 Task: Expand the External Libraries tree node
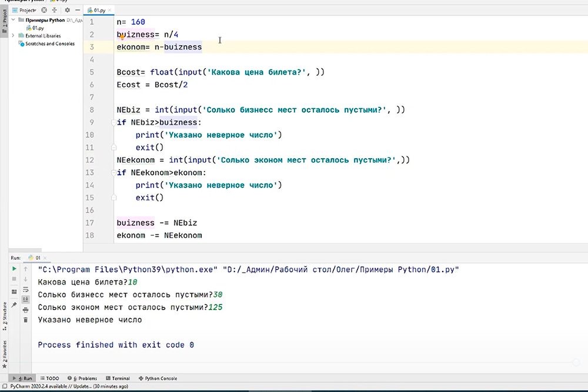tap(14, 36)
